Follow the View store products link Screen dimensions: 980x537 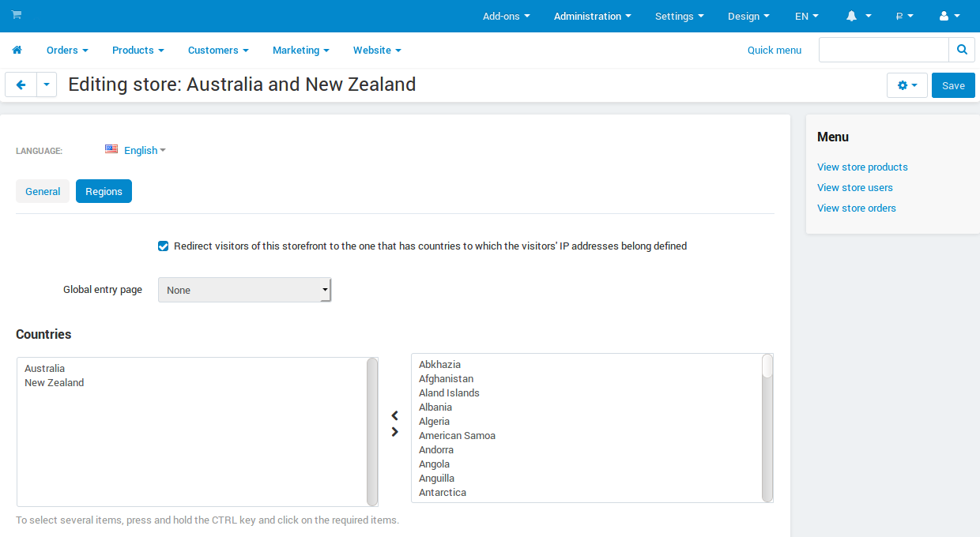pos(862,167)
